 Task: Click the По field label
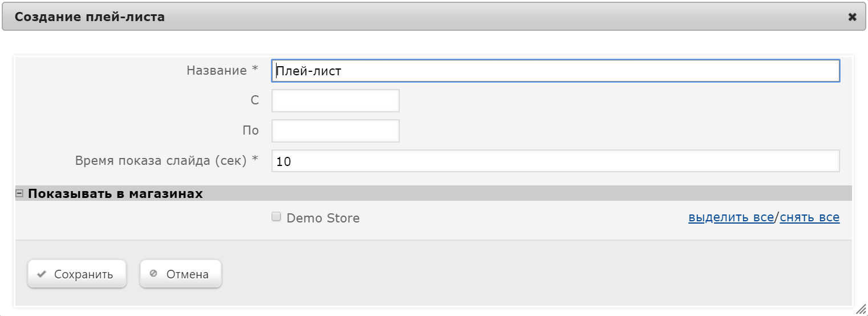250,130
